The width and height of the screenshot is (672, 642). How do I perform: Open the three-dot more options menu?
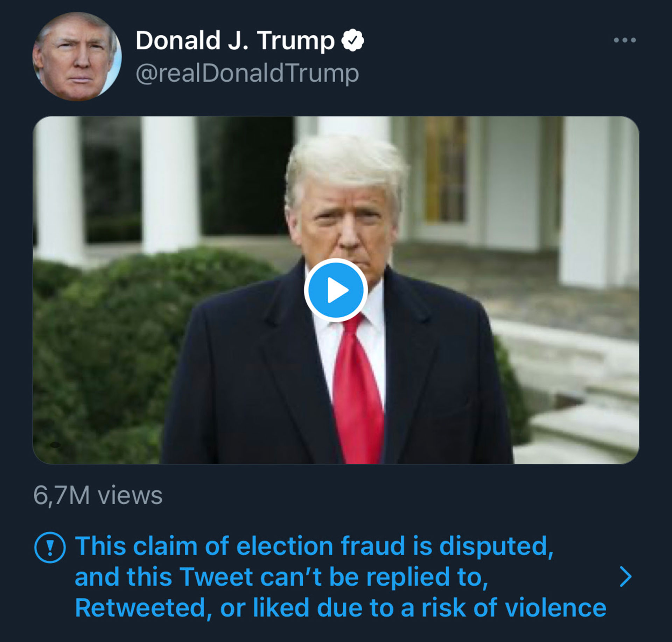[625, 40]
